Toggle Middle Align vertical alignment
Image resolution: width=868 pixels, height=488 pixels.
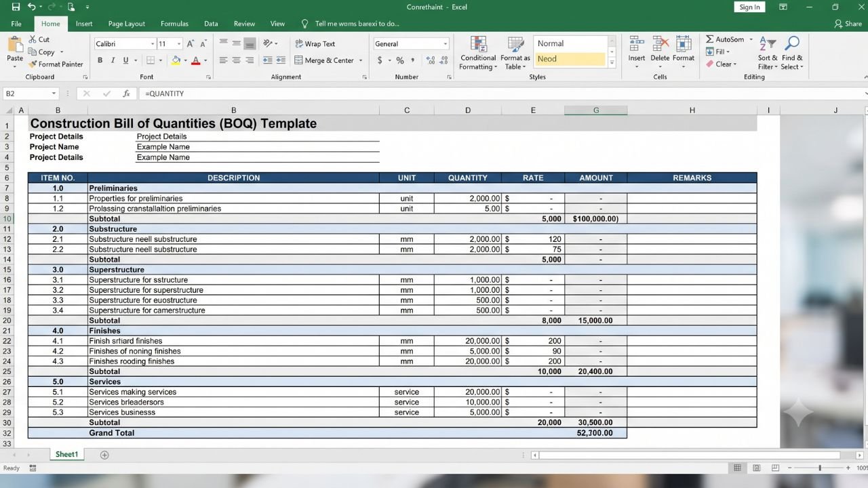pos(236,43)
